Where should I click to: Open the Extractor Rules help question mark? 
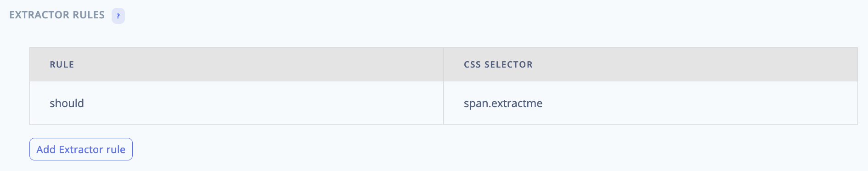click(118, 16)
